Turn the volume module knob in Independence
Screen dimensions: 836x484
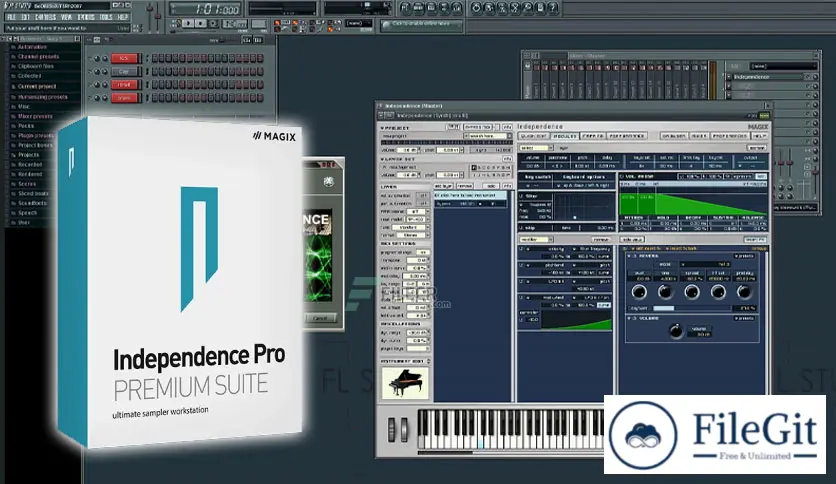[676, 331]
